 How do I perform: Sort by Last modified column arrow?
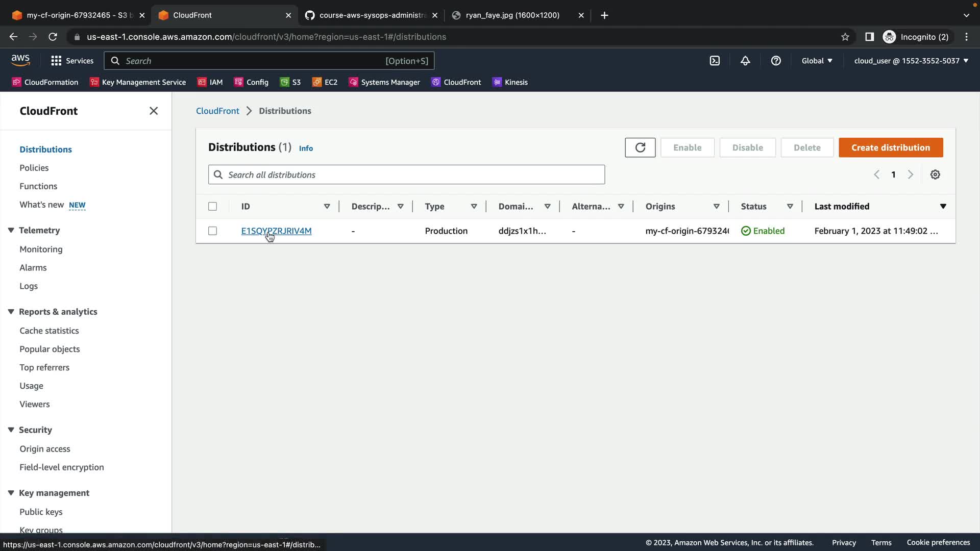(x=943, y=206)
